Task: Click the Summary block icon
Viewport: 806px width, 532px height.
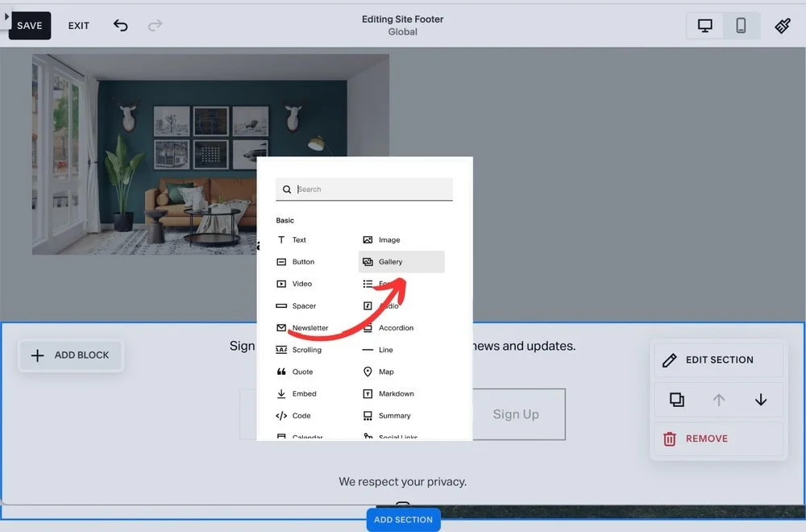Action: point(368,416)
